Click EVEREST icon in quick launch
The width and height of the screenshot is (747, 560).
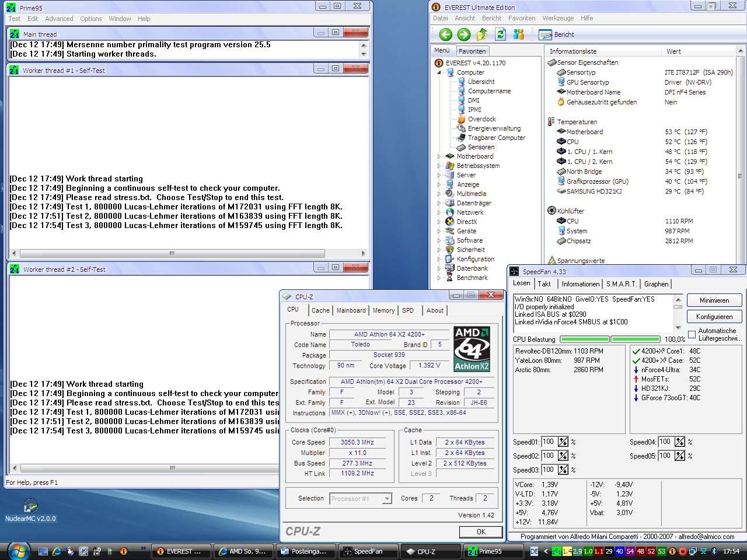pos(124,551)
